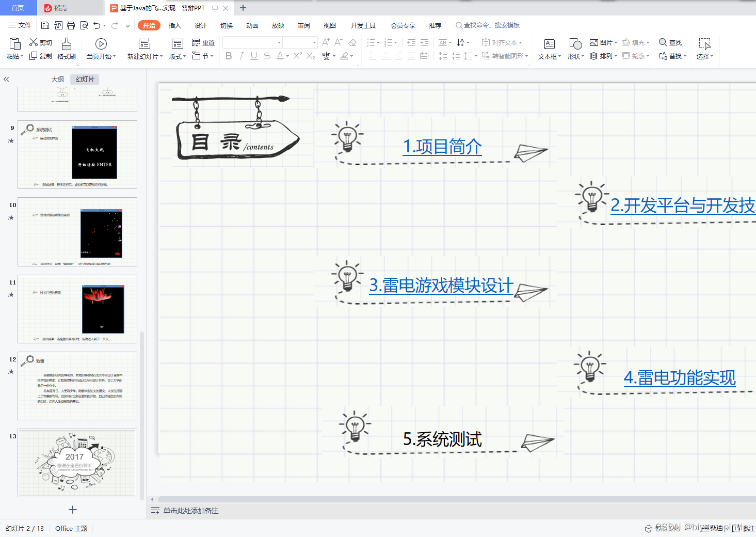
Task: Click the decrease indent icon
Action: 411,42
